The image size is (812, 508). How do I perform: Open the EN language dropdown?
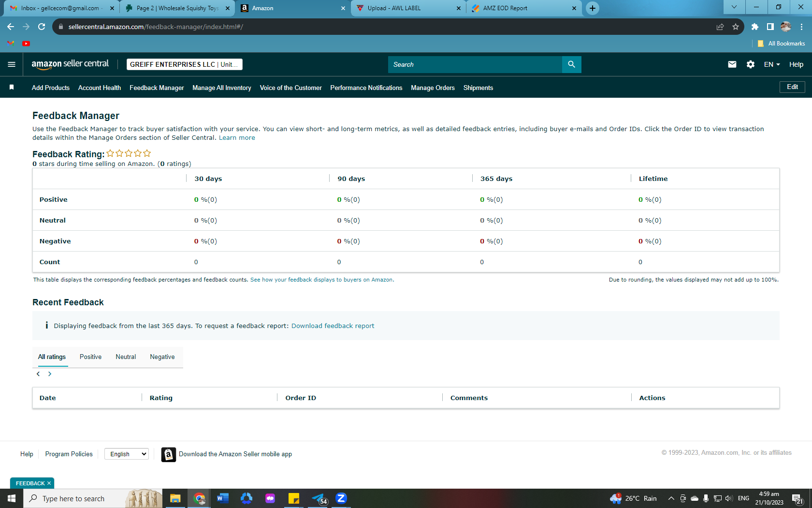click(772, 64)
